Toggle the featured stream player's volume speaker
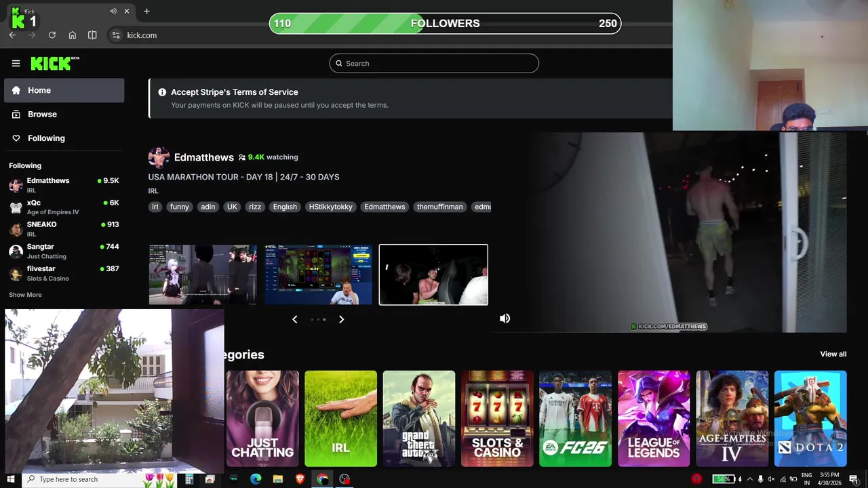 coord(505,319)
